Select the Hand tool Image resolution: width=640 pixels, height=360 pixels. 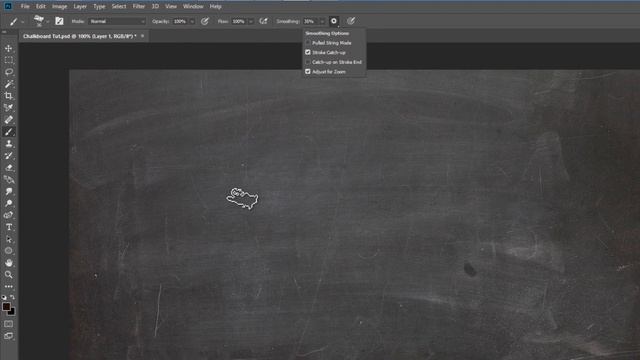pyautogui.click(x=9, y=263)
